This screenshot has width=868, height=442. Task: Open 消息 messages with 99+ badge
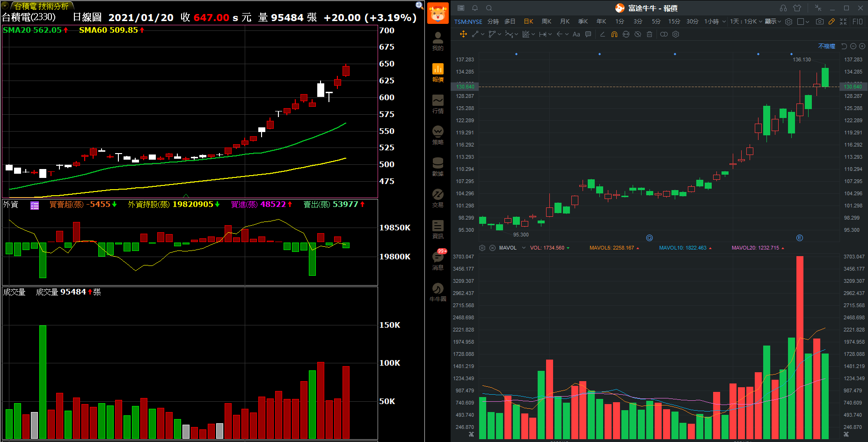pos(439,260)
